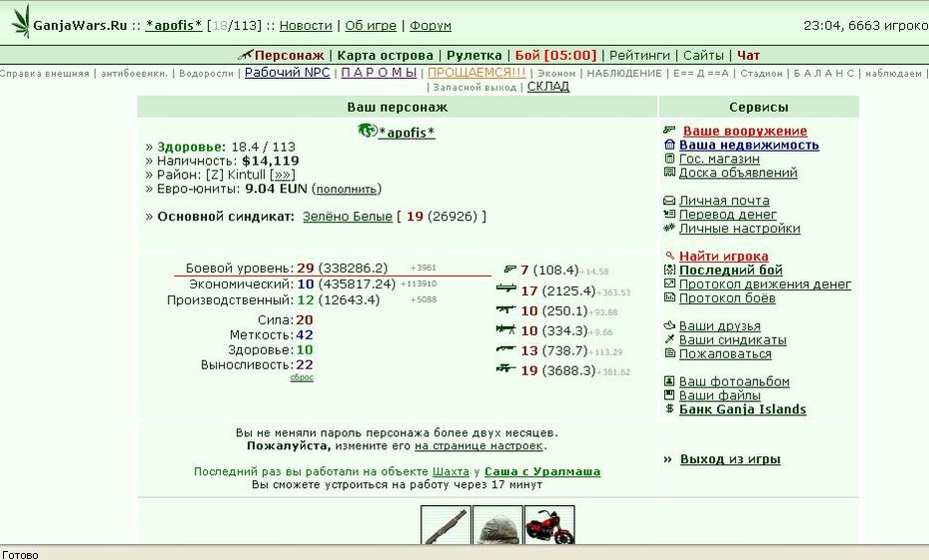The height and width of the screenshot is (560, 929).
Task: Open the Новости link in header
Action: (306, 26)
